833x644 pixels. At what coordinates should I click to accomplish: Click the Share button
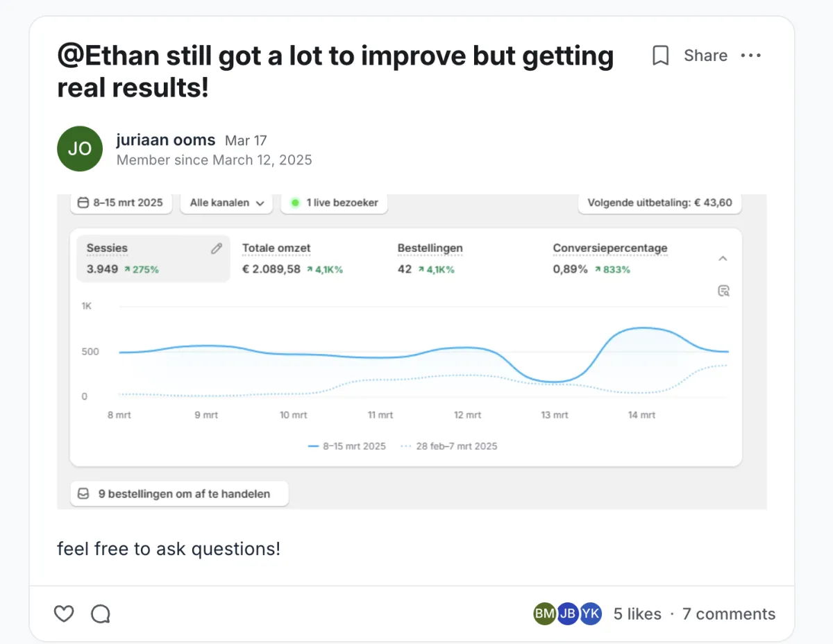point(705,56)
